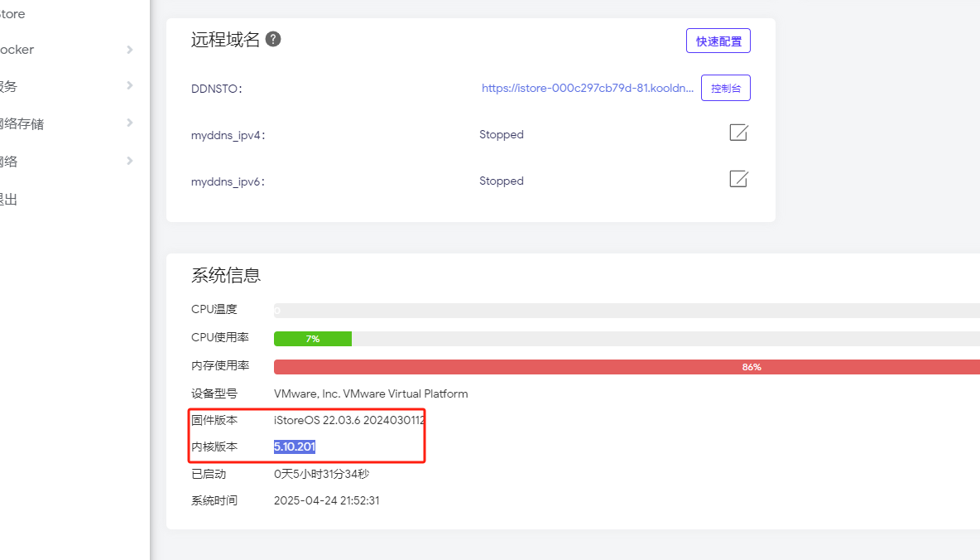This screenshot has height=560, width=980.
Task: Open the DDNSTO istore kooldns link
Action: (588, 88)
